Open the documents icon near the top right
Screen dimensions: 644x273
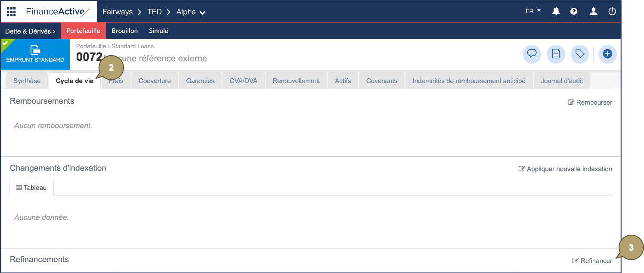[556, 54]
